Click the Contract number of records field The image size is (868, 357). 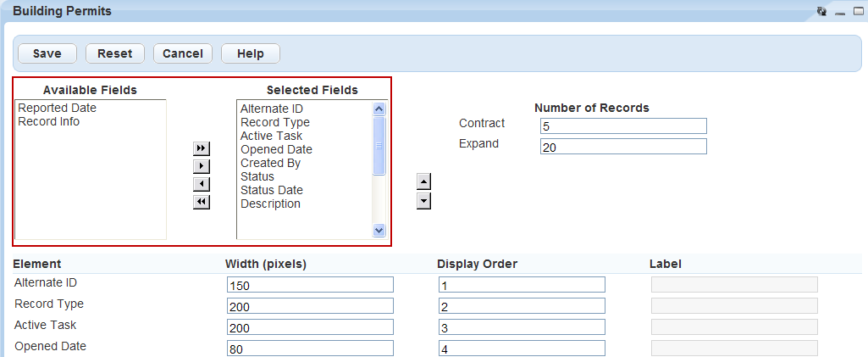point(622,126)
